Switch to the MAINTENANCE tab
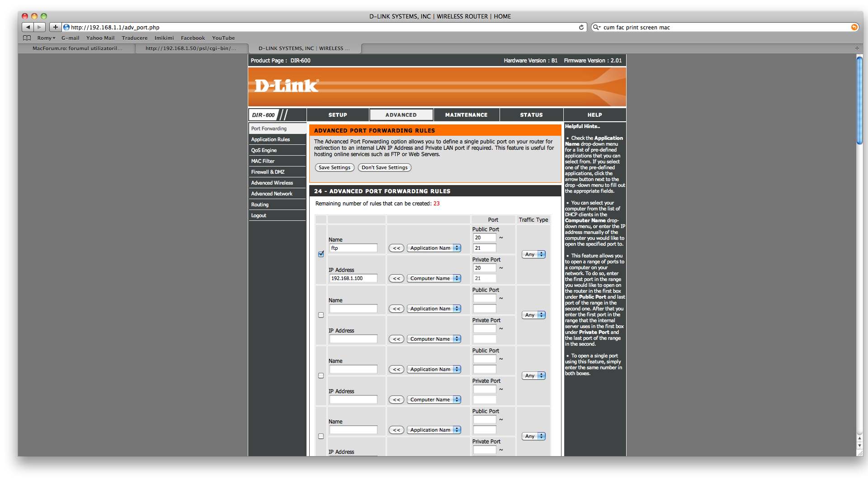The height and width of the screenshot is (481, 868). tap(466, 115)
